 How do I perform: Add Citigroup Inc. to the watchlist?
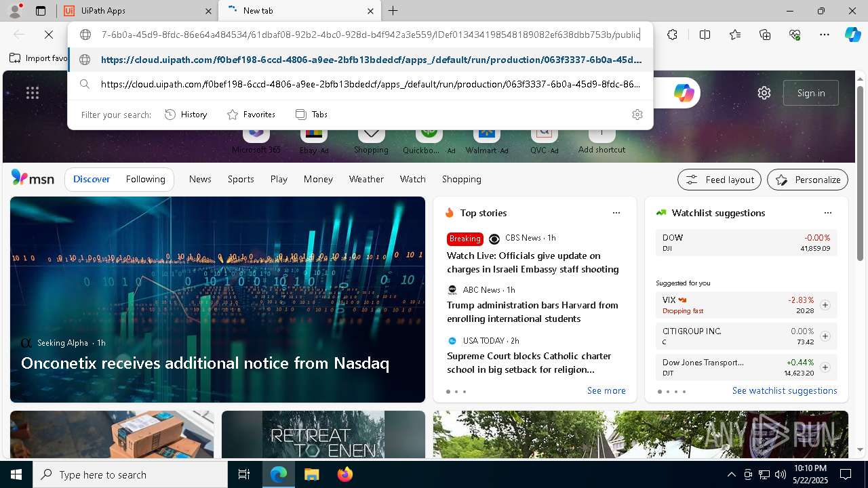pos(825,336)
